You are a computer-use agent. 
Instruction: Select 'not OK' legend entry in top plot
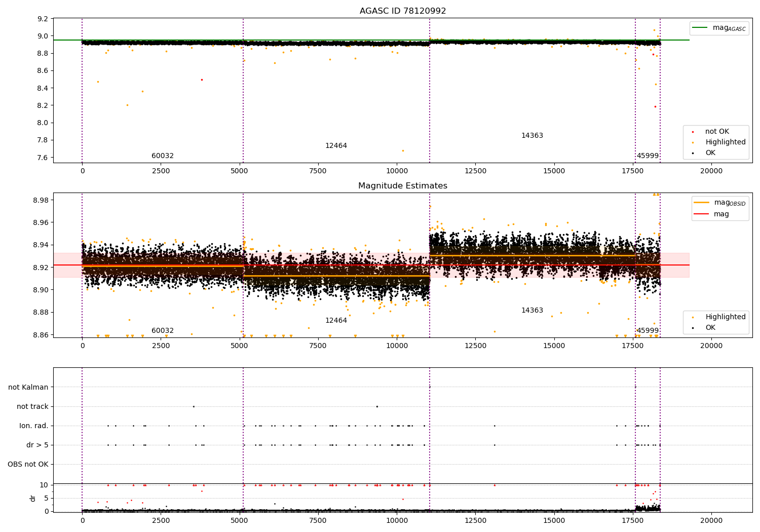[x=717, y=132]
